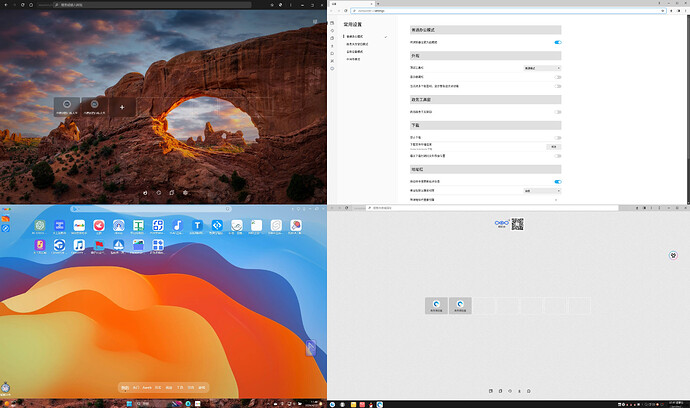Click the blue highlighted icon in settings left rail
The width and height of the screenshot is (690, 408).
click(332, 69)
